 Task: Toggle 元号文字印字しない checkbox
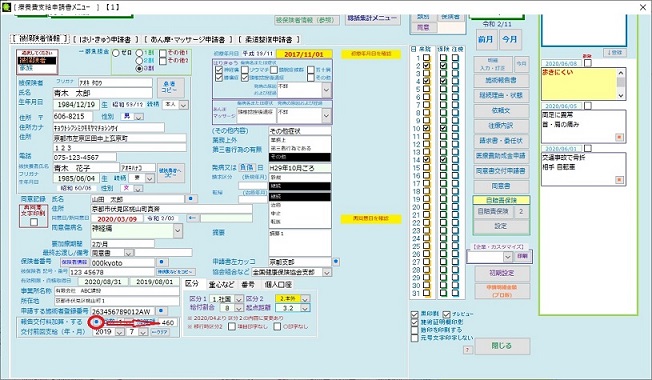[414, 338]
